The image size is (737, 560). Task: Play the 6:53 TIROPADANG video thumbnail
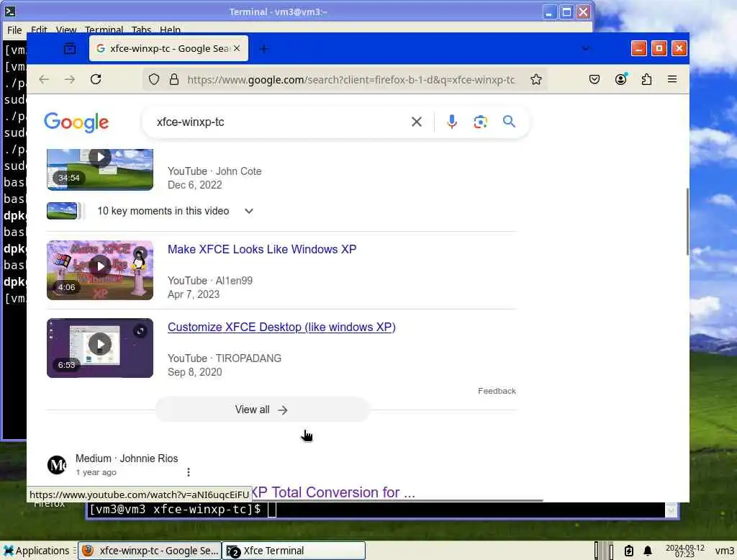click(x=99, y=348)
